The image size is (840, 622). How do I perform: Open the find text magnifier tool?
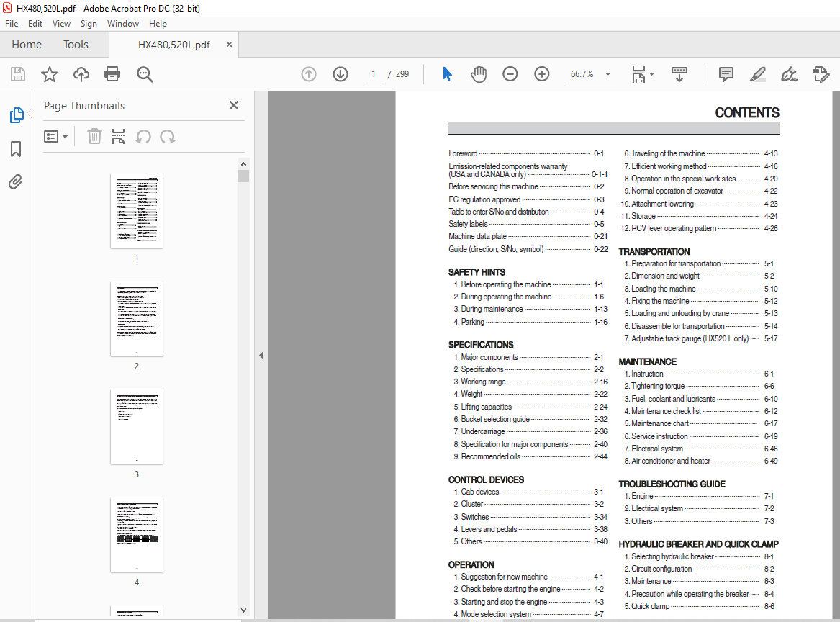point(145,74)
